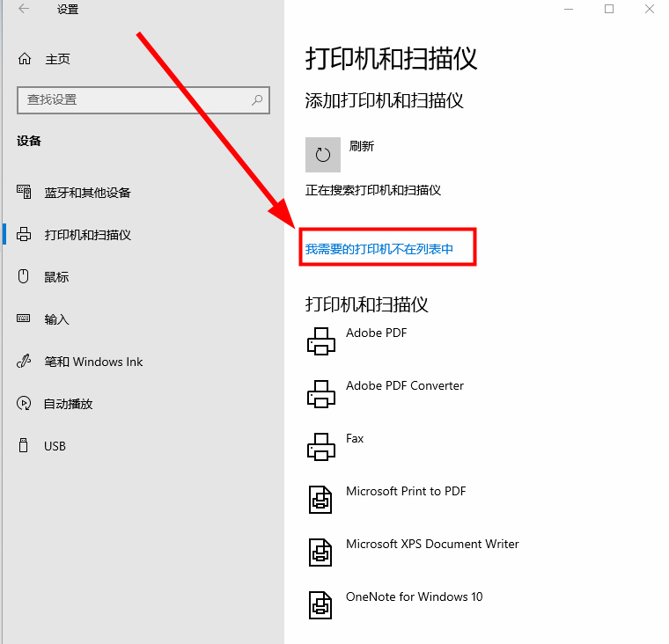This screenshot has width=669, height=644.
Task: Select the Fax printer icon
Action: pos(321,447)
